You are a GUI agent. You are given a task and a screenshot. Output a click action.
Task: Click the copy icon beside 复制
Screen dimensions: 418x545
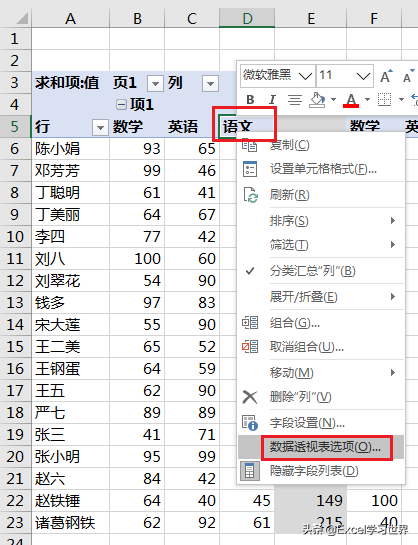pos(249,145)
